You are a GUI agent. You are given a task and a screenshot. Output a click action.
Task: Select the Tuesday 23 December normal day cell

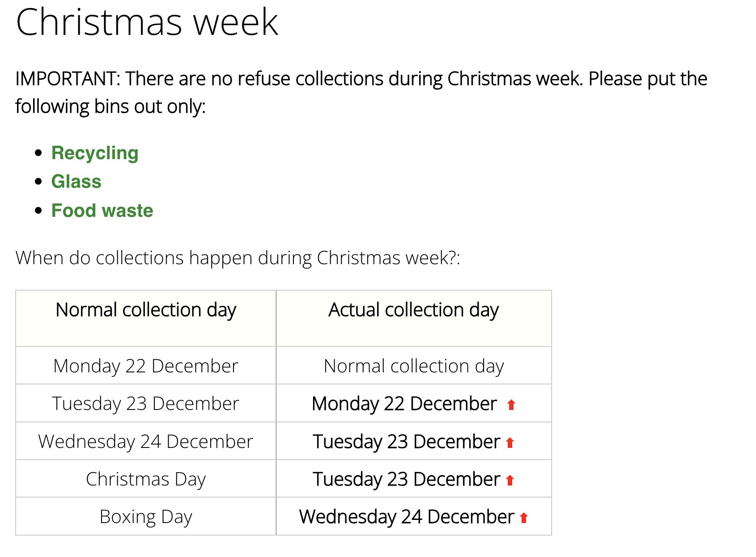pyautogui.click(x=146, y=404)
